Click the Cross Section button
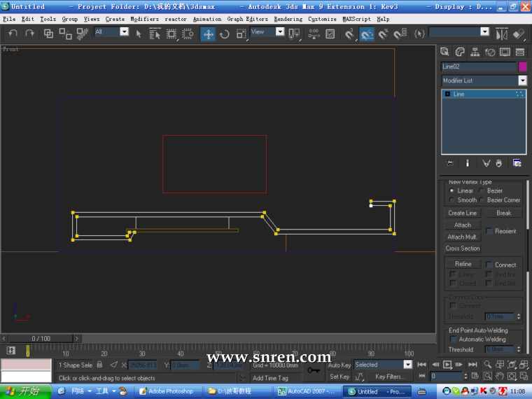The image size is (532, 399). coord(463,248)
